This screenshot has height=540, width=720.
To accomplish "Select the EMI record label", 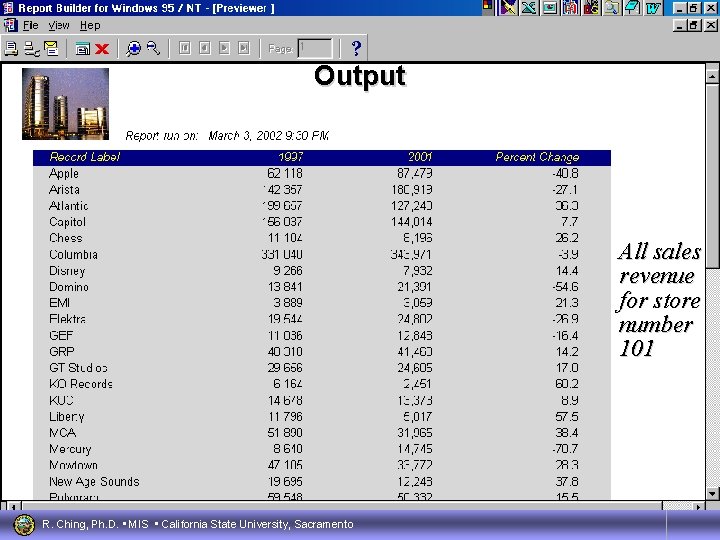I will coord(59,303).
